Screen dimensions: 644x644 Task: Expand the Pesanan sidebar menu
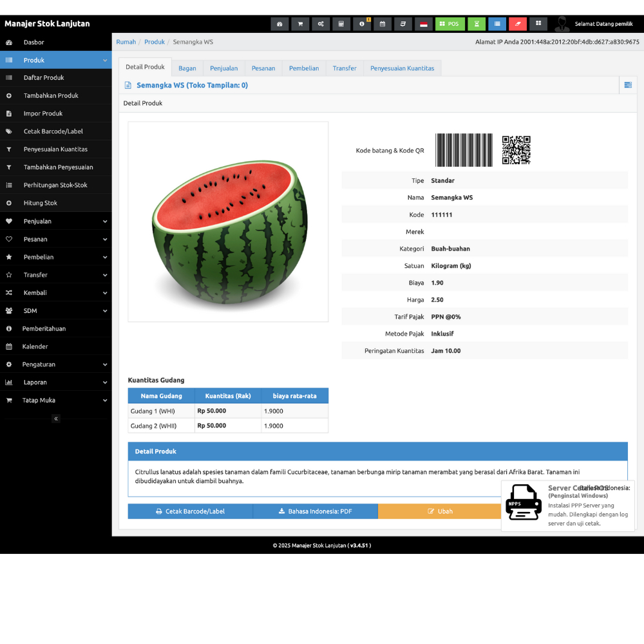click(x=56, y=240)
